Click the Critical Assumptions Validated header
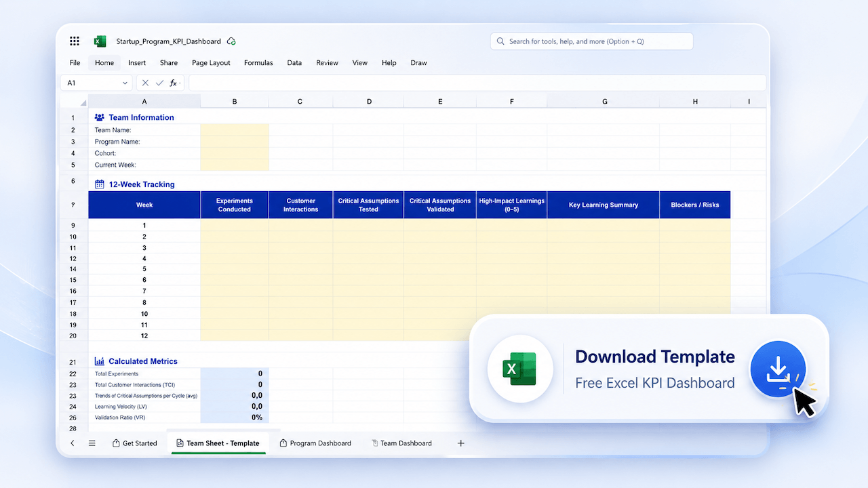The image size is (868, 488). [x=440, y=205]
